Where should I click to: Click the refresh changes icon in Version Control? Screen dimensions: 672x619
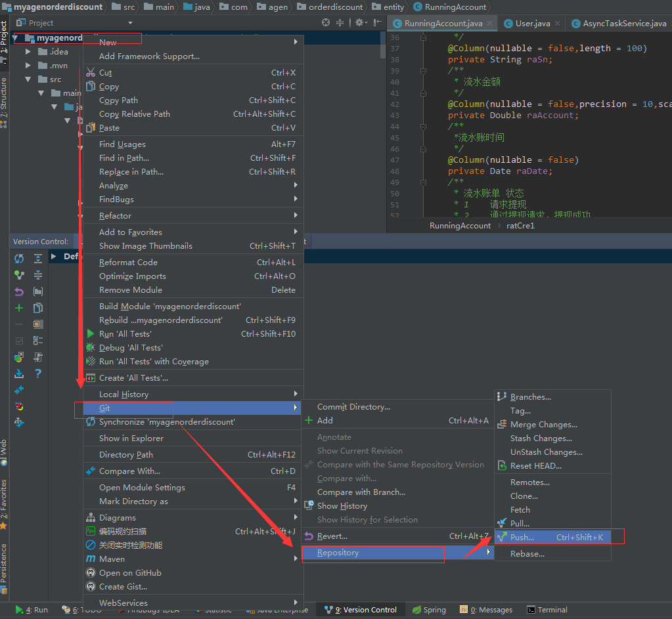click(19, 259)
